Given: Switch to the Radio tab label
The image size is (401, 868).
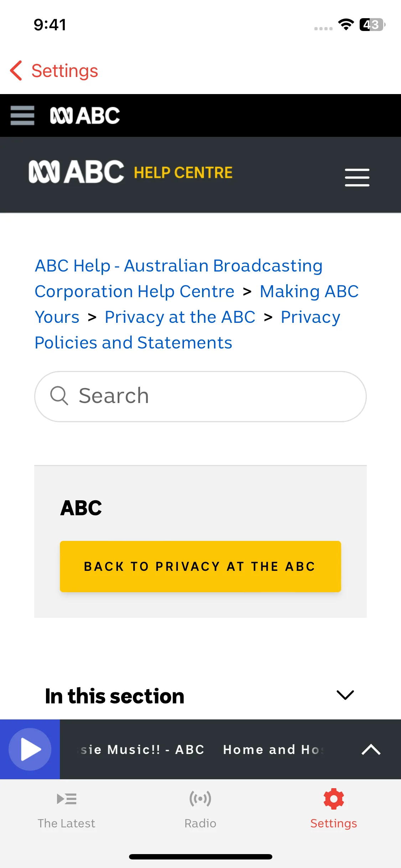Looking at the screenshot, I should [200, 823].
